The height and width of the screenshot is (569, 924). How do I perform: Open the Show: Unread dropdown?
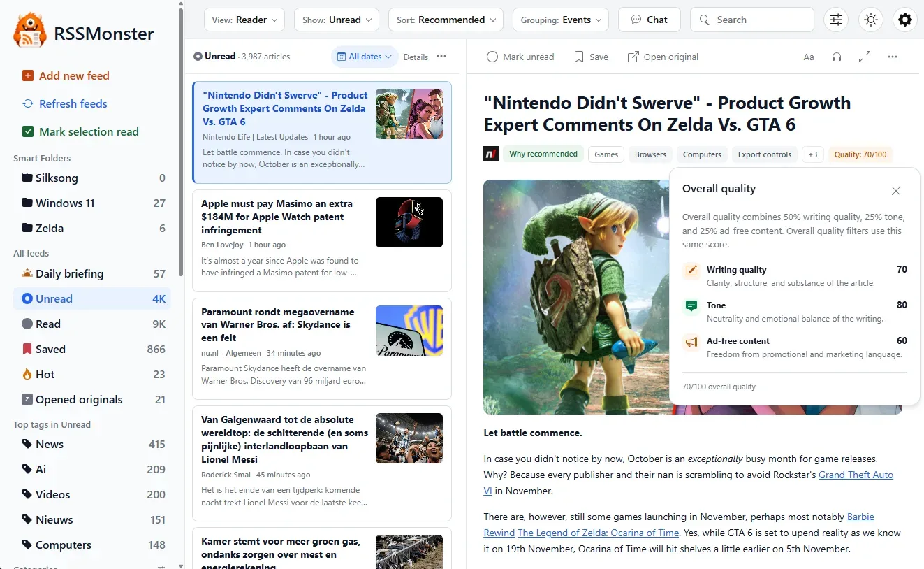[337, 20]
